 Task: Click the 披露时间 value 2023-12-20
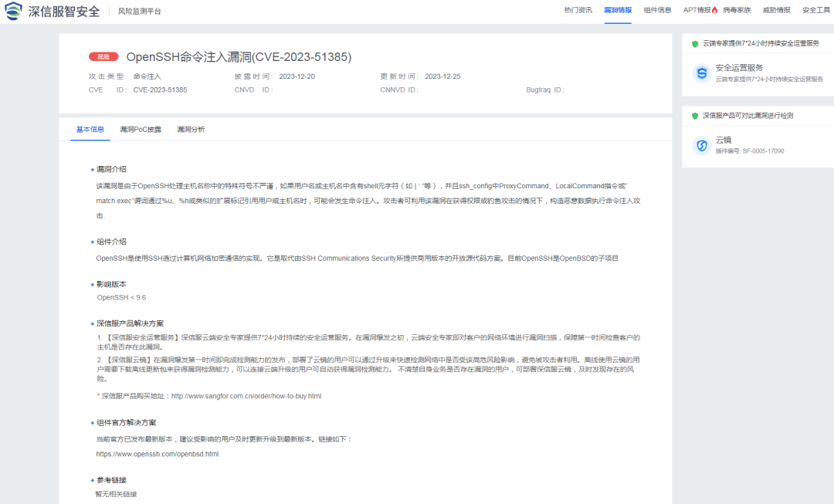(x=297, y=76)
